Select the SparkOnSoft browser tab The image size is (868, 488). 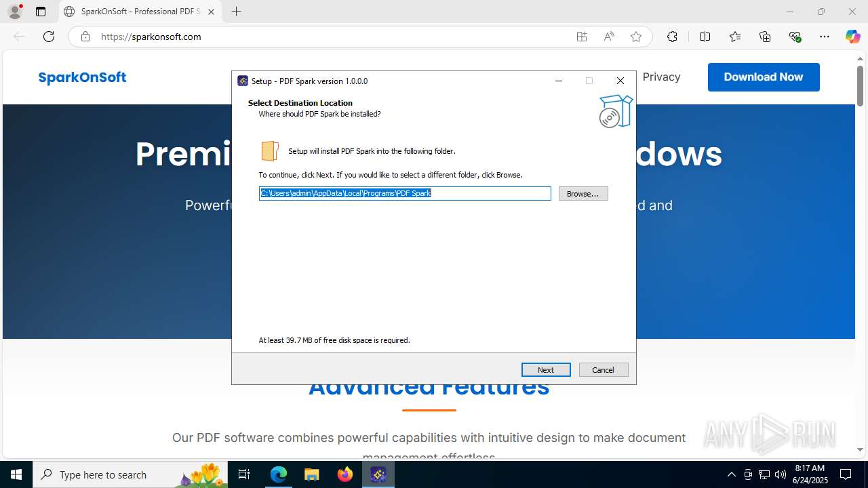click(x=140, y=12)
